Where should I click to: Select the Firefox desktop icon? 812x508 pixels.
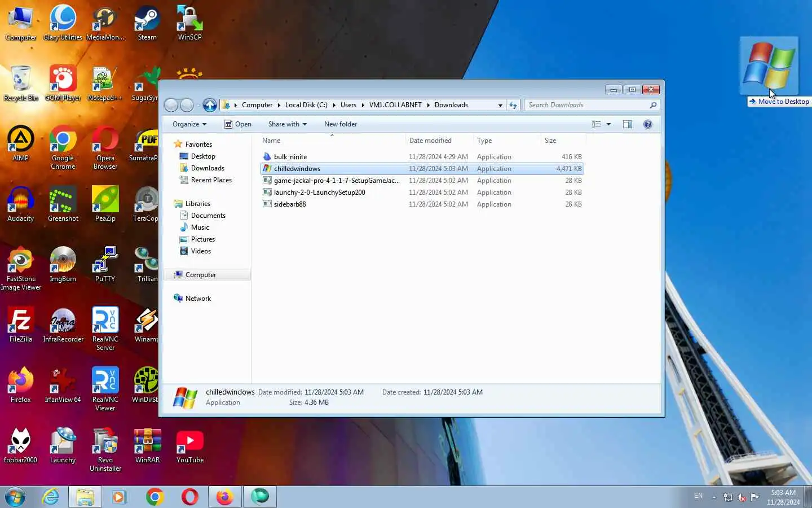pos(21,386)
